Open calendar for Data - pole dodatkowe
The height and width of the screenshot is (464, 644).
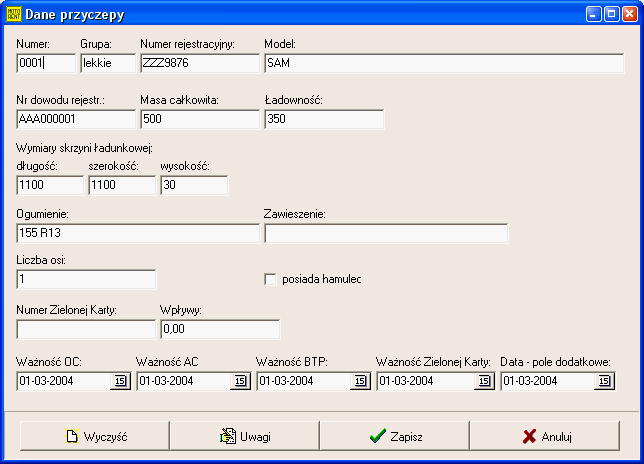tap(604, 380)
